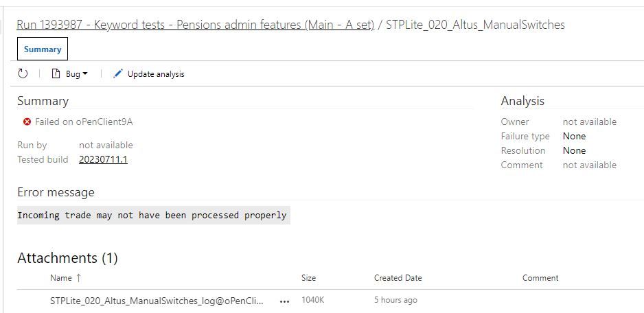
Task: Sort attachments by Size column
Action: (x=308, y=278)
